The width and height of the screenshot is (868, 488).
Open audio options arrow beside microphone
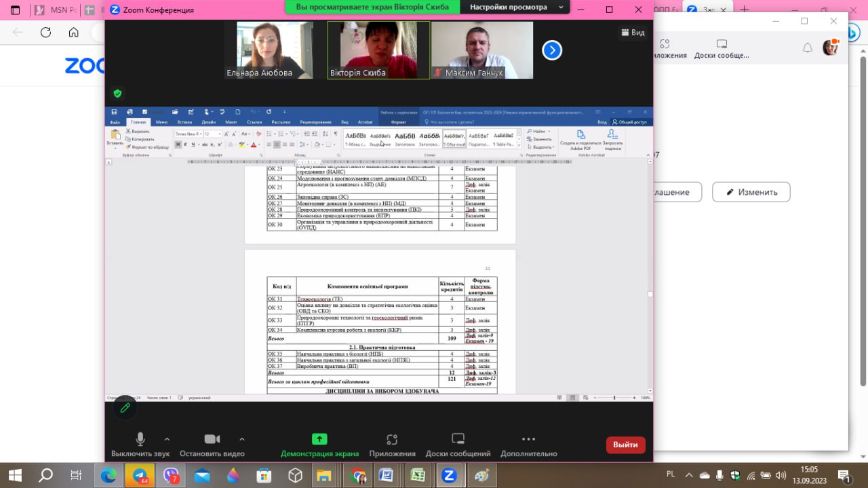coord(167,439)
